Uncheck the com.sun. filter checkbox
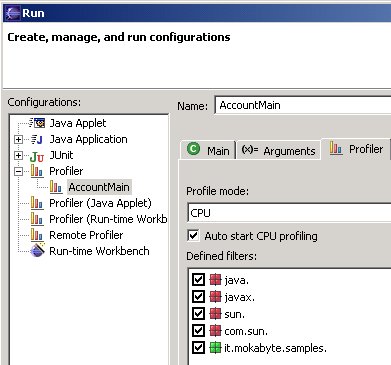This screenshot has width=391, height=365. 198,331
